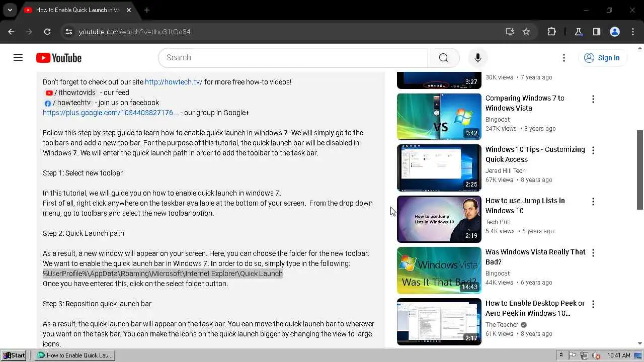Open the Chrome profile avatar
The image size is (644, 362).
point(615,32)
